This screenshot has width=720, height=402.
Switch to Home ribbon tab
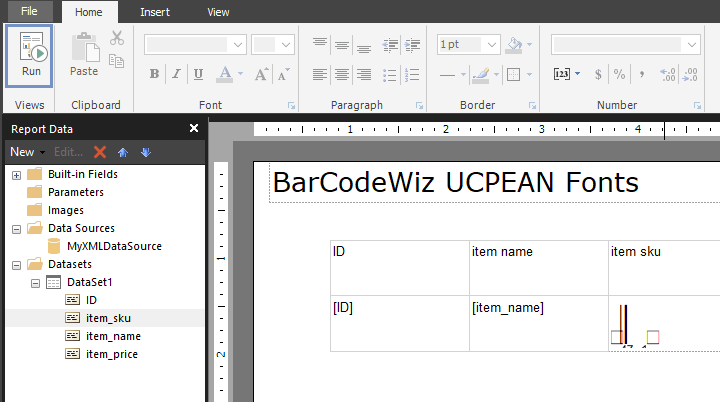click(x=89, y=12)
